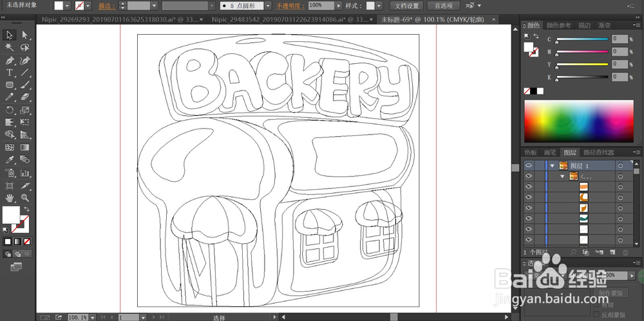
Task: Open the fill color dropdown in control bar
Action: 67,6
